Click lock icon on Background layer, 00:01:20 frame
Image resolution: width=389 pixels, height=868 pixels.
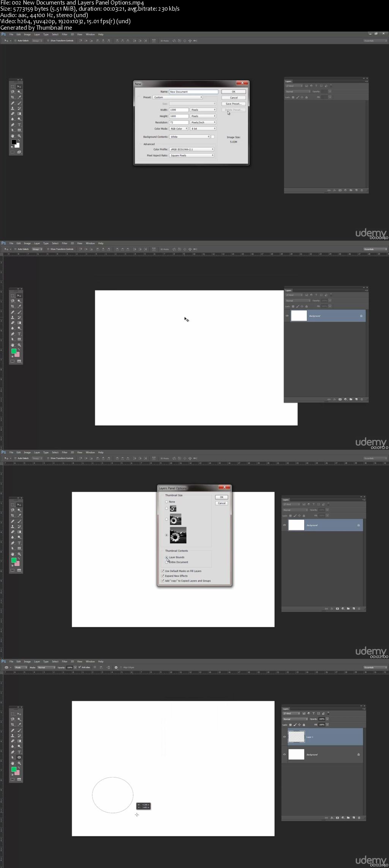(x=361, y=316)
